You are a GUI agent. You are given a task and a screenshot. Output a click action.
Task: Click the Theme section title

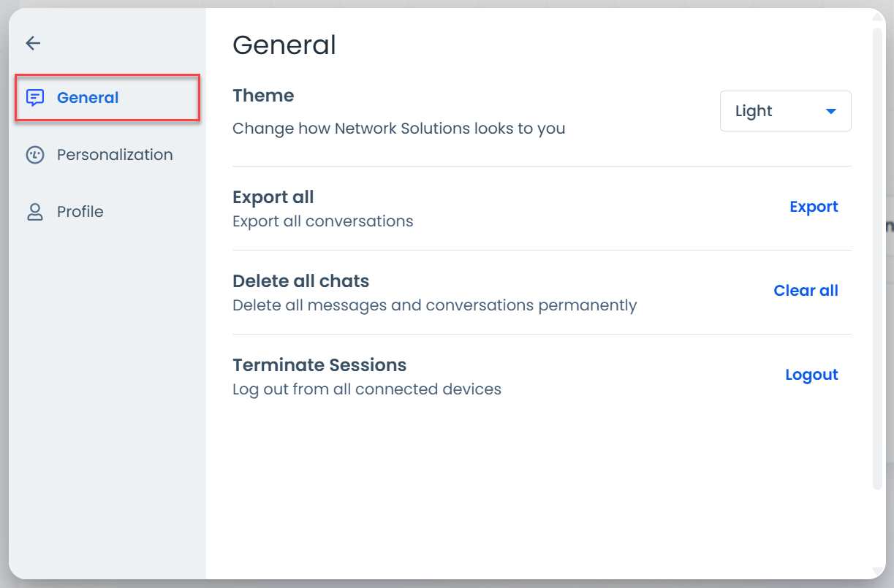[263, 96]
